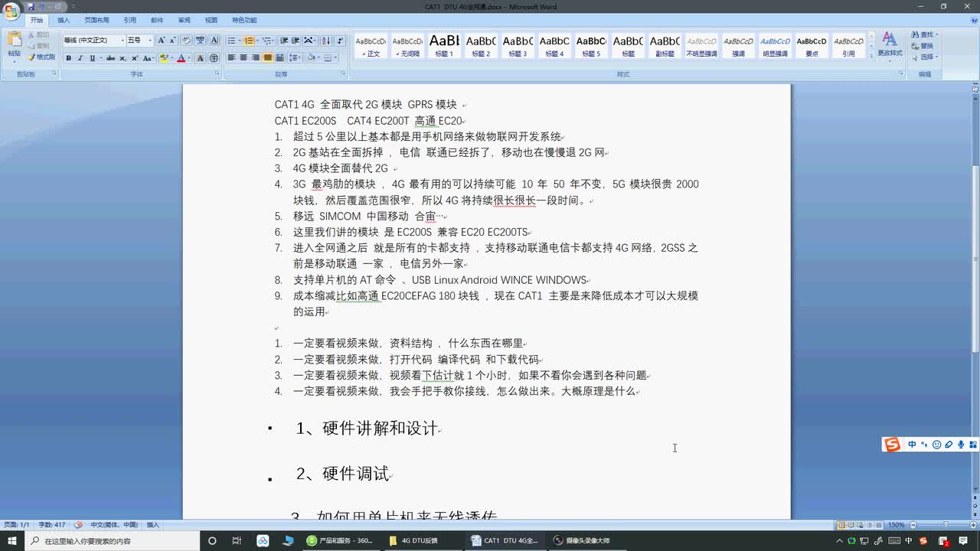Click the Character Shading icon

pyautogui.click(x=201, y=58)
